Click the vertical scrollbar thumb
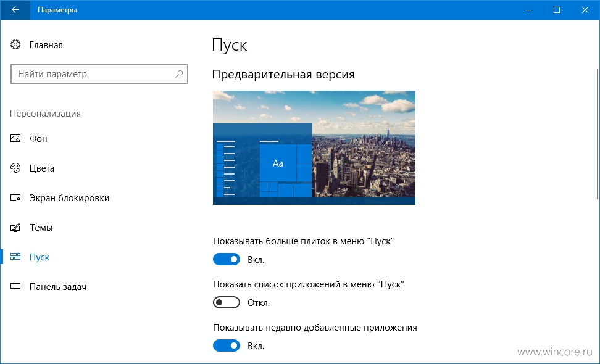The width and height of the screenshot is (600, 364). (598, 134)
